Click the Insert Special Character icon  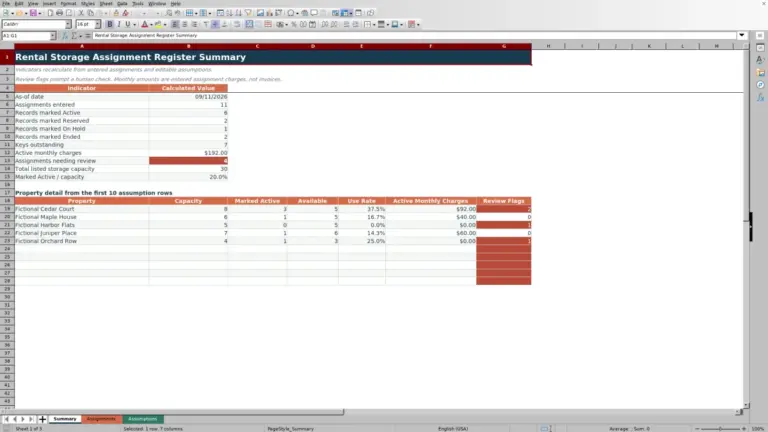pyautogui.click(x=291, y=13)
